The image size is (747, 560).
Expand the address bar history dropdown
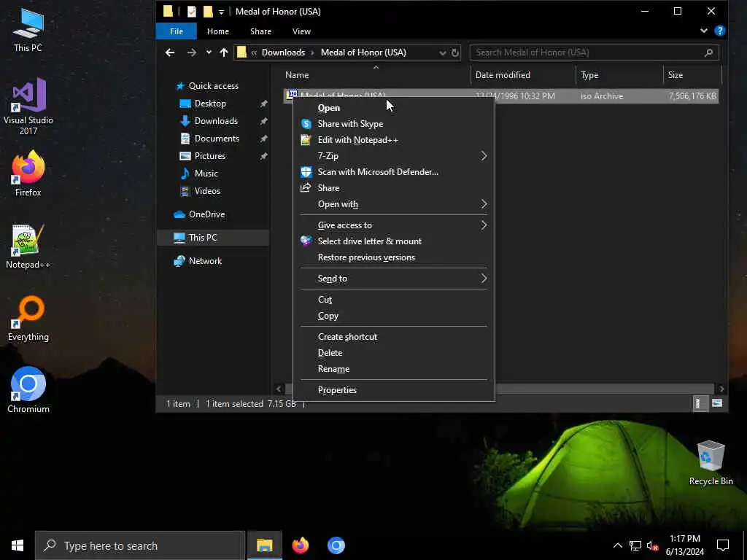point(443,52)
